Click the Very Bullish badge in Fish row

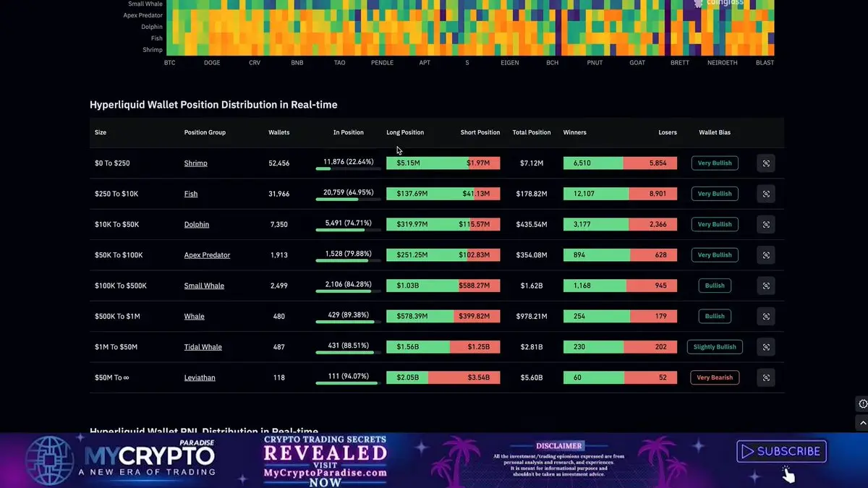pos(715,194)
